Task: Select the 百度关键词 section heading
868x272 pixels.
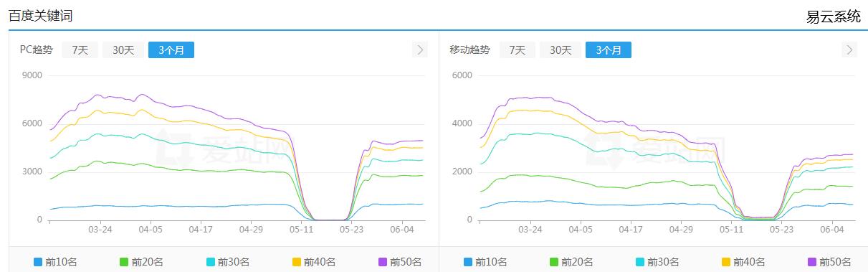Action: point(40,16)
